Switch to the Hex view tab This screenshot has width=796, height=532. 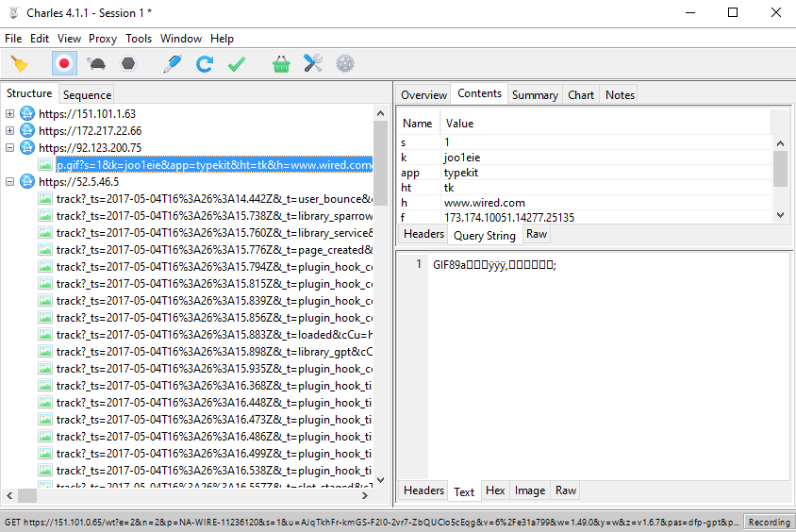pos(495,490)
